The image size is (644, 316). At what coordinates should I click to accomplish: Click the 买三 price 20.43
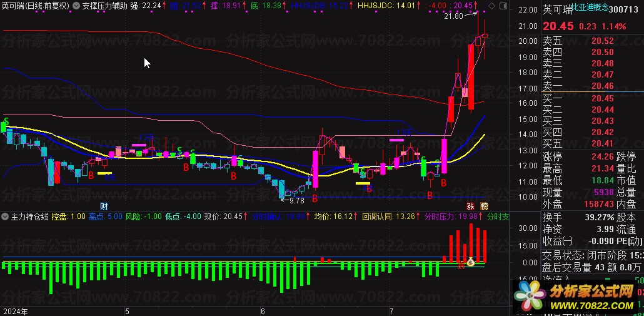click(x=603, y=121)
